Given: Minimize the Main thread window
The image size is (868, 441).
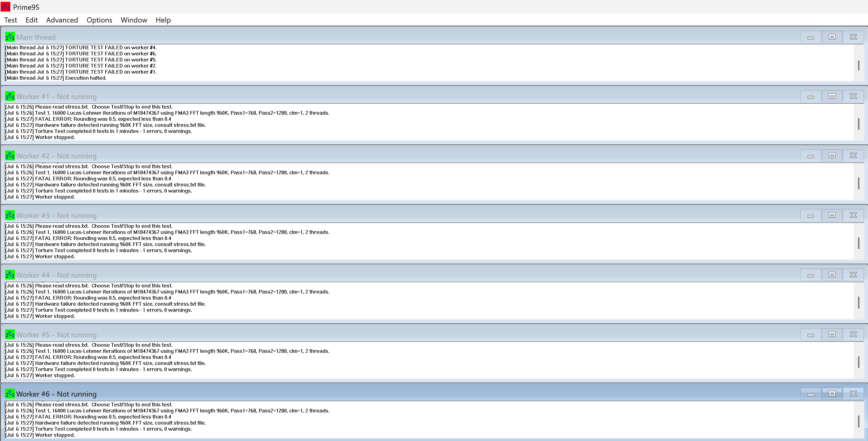Looking at the screenshot, I should point(811,37).
